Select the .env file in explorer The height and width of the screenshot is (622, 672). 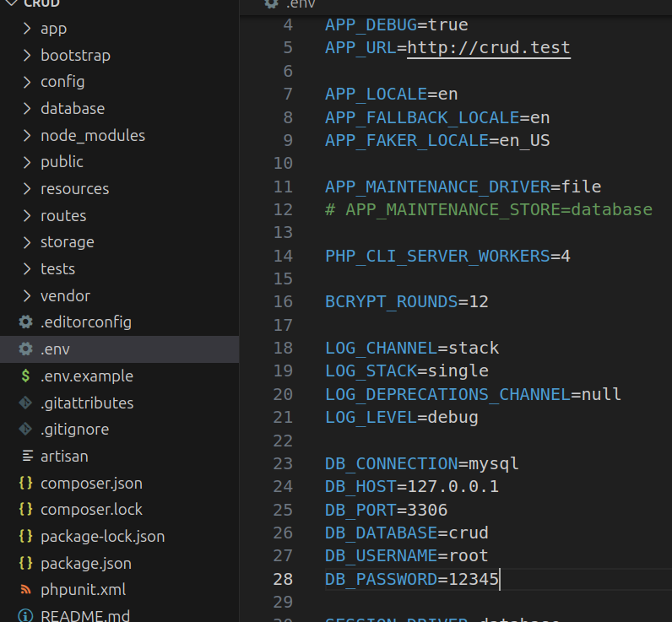click(x=55, y=349)
